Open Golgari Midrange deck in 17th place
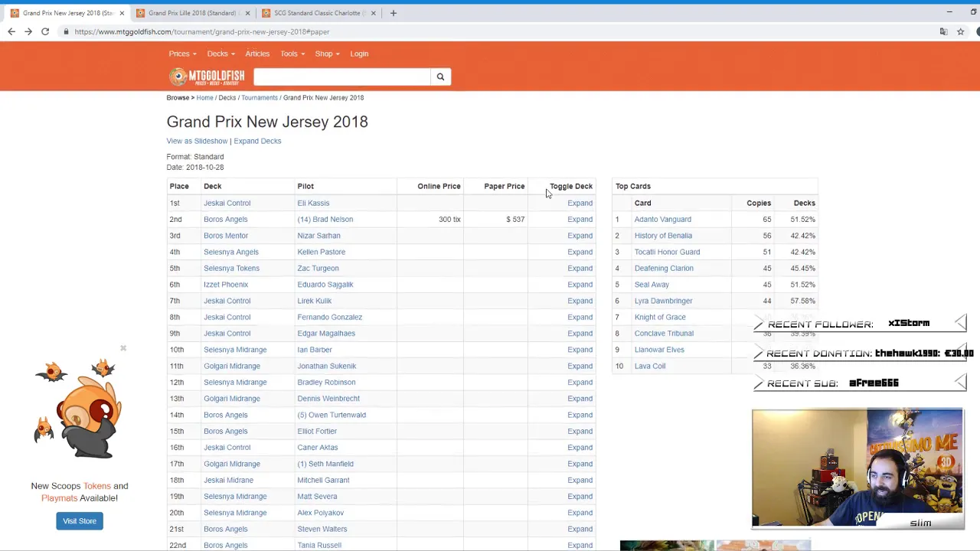This screenshot has height=551, width=980. (232, 464)
